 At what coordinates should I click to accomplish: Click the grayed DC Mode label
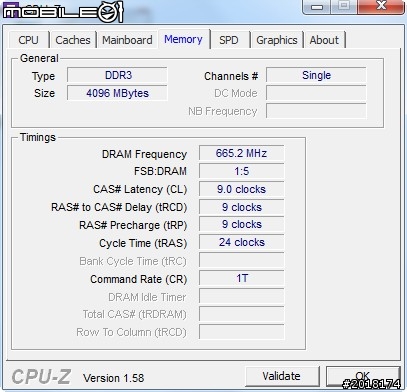pos(236,93)
